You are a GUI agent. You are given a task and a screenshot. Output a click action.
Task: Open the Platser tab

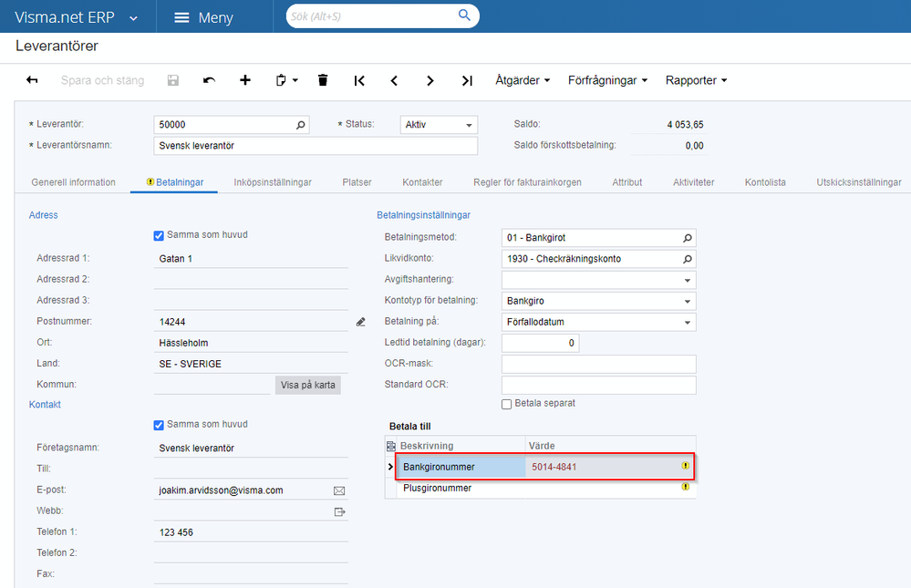coord(357,182)
